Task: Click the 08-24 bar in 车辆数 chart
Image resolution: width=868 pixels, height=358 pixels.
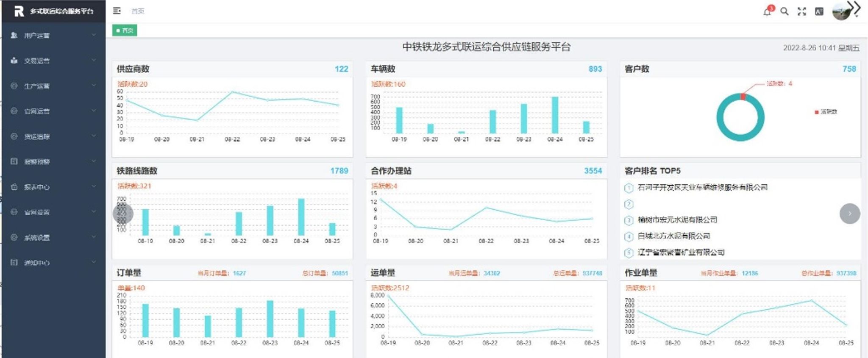Action: [x=555, y=115]
